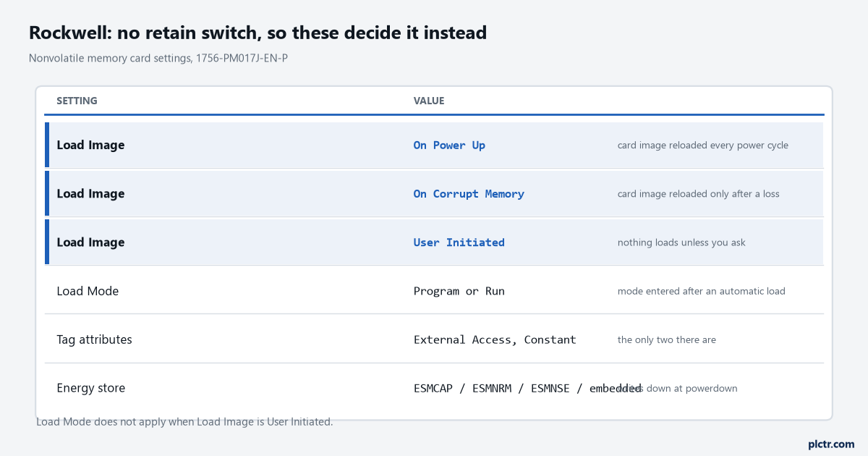The image size is (868, 456).
Task: Click the 'Energy store' setting label
Action: (x=90, y=388)
